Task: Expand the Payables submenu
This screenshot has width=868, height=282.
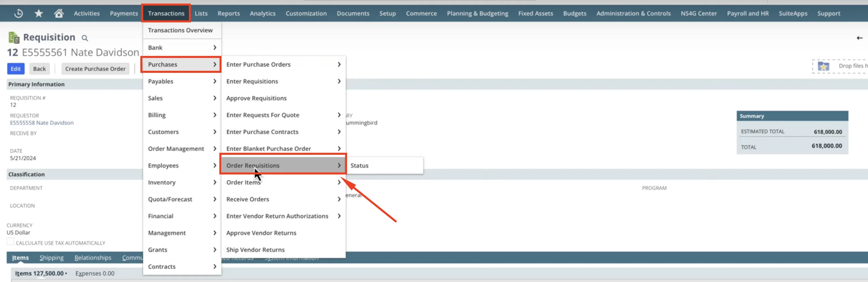Action: click(182, 81)
